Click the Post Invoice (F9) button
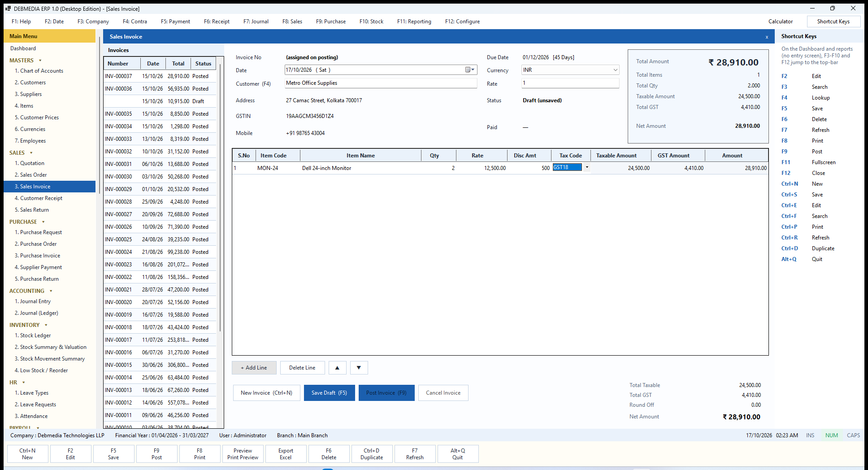868x470 pixels. point(386,393)
